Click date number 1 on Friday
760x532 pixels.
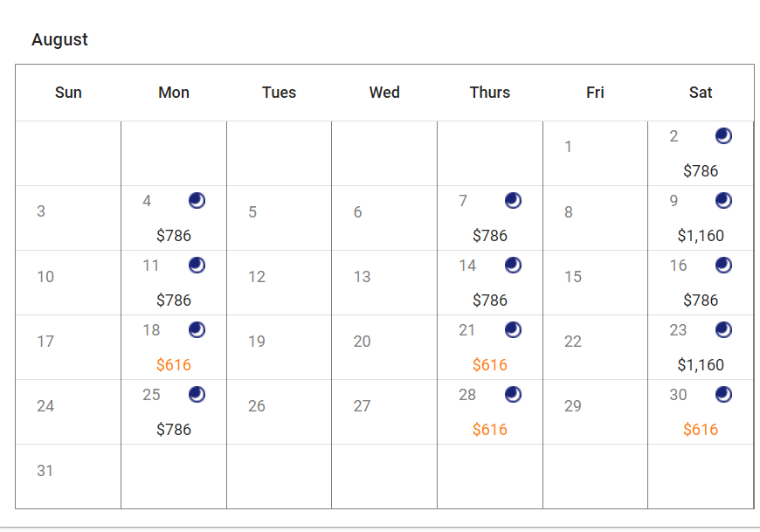point(568,147)
